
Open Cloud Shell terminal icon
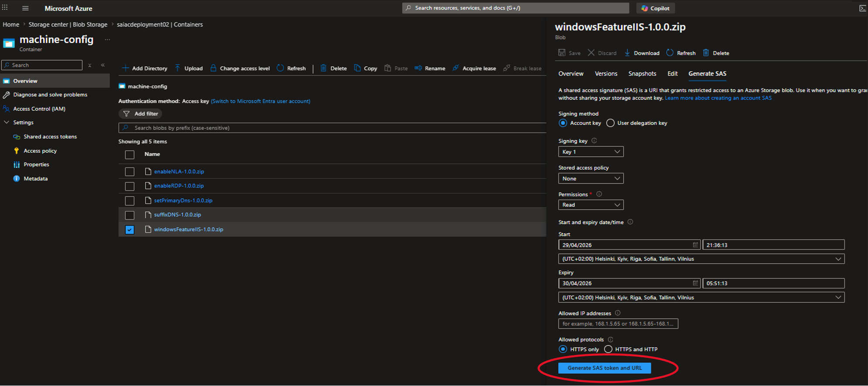point(862,8)
